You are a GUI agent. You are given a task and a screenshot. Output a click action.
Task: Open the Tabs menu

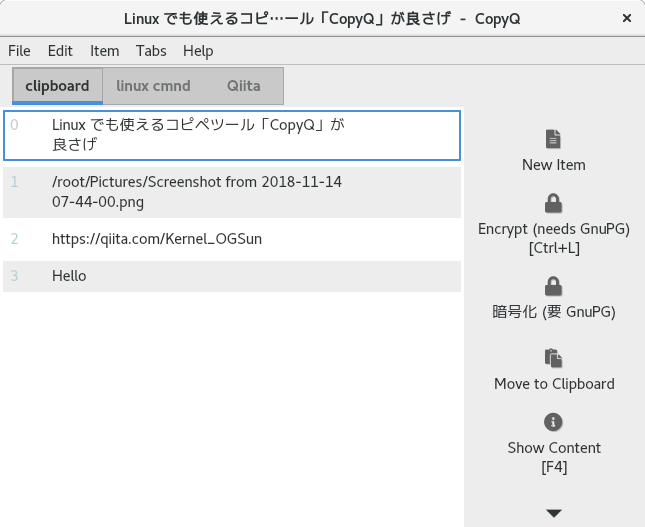click(x=151, y=51)
